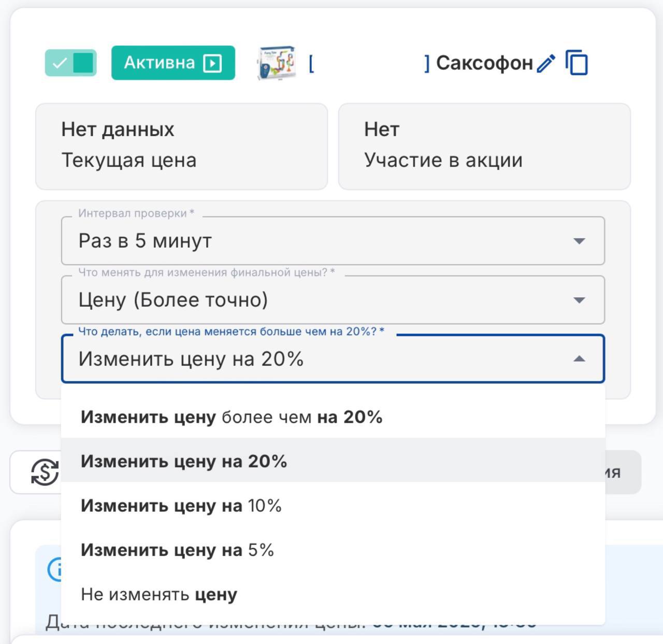
Task: Click the Текущая цена info card
Action: [x=181, y=146]
